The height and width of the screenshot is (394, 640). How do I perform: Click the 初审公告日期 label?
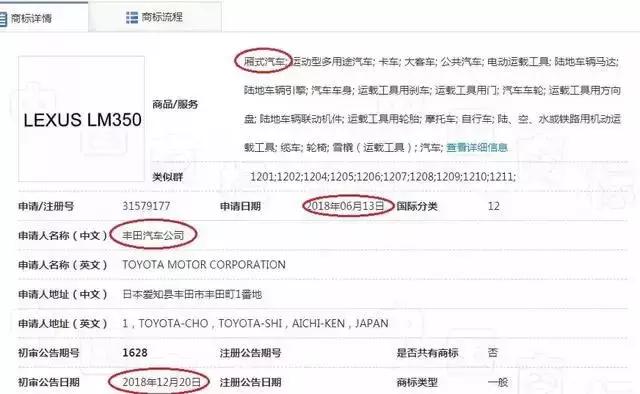click(x=49, y=383)
